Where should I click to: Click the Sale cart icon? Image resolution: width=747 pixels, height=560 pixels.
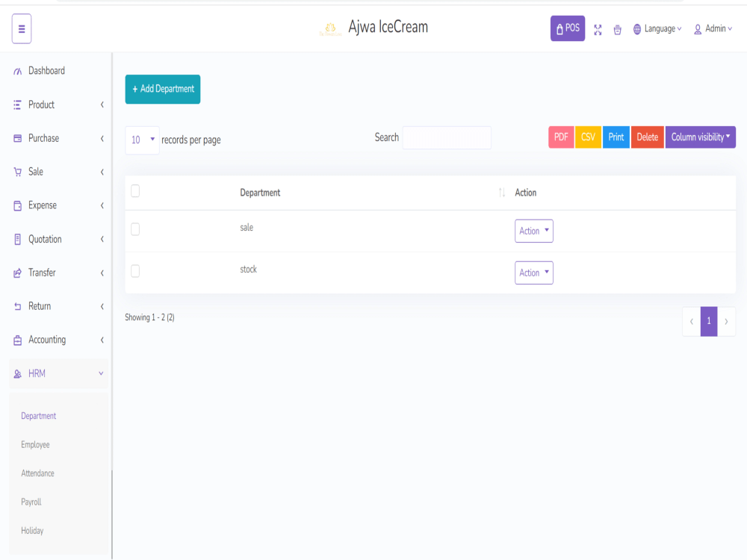point(18,172)
